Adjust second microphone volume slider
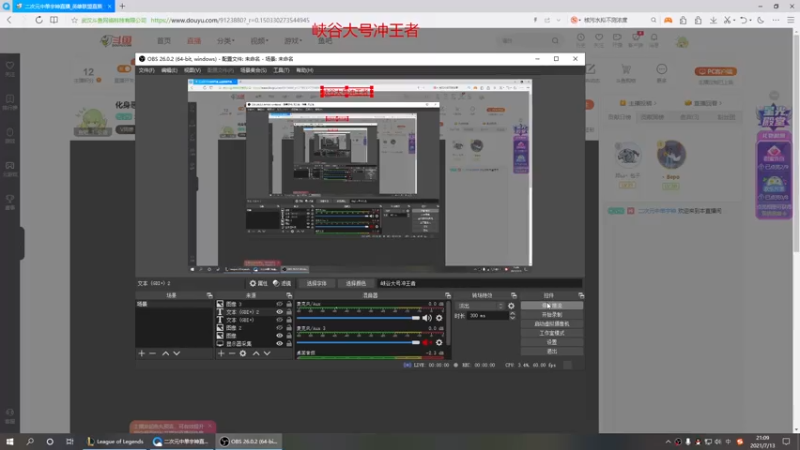The height and width of the screenshot is (450, 800). [358, 342]
